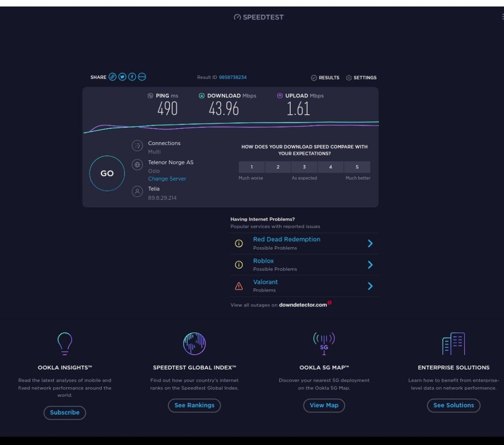Select the IP address 89.8.29.214
504x445 pixels.
[162, 198]
